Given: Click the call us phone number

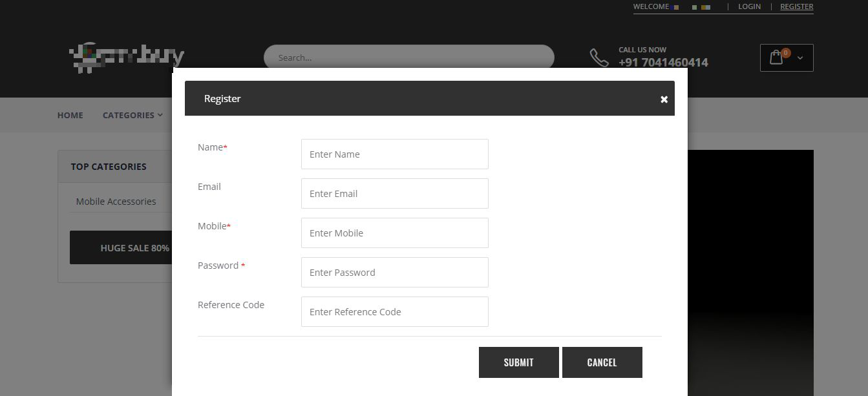Looking at the screenshot, I should tap(663, 63).
